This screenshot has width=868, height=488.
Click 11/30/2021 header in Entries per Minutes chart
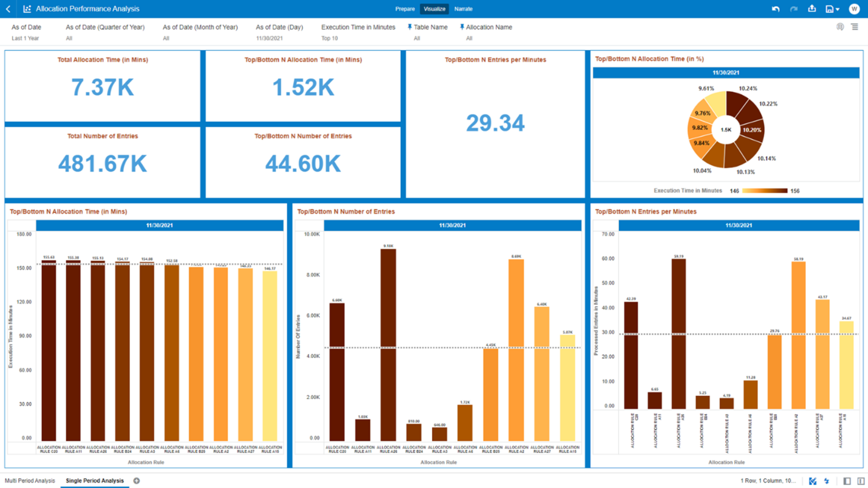pos(739,225)
